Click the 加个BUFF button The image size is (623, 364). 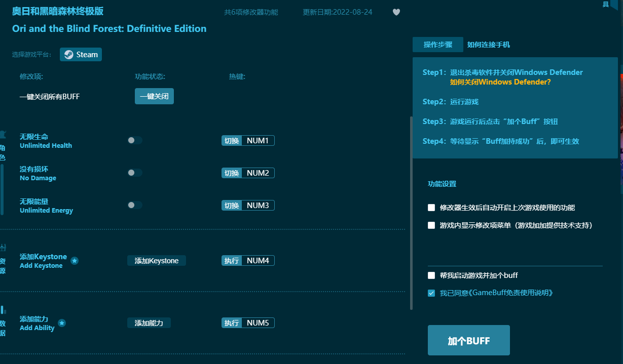tap(469, 340)
